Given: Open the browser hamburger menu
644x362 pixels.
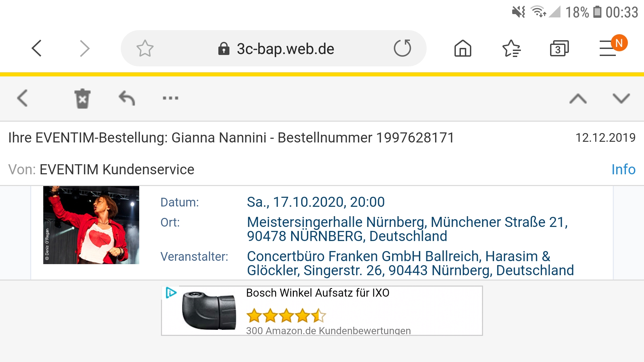Looking at the screenshot, I should click(x=608, y=49).
